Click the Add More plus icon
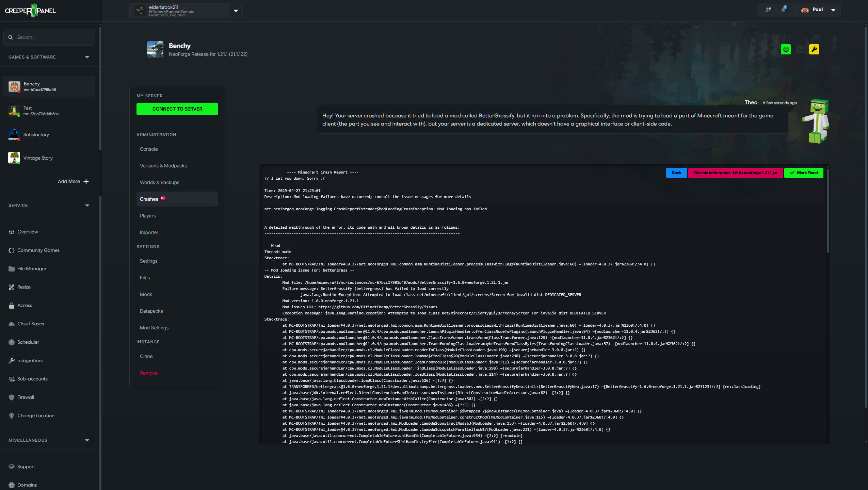Viewport: 868px width, 490px height. click(86, 181)
